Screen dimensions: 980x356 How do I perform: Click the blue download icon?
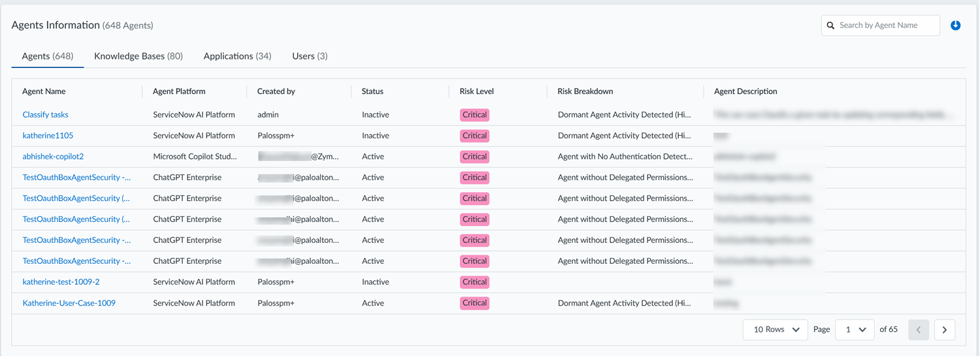(955, 25)
